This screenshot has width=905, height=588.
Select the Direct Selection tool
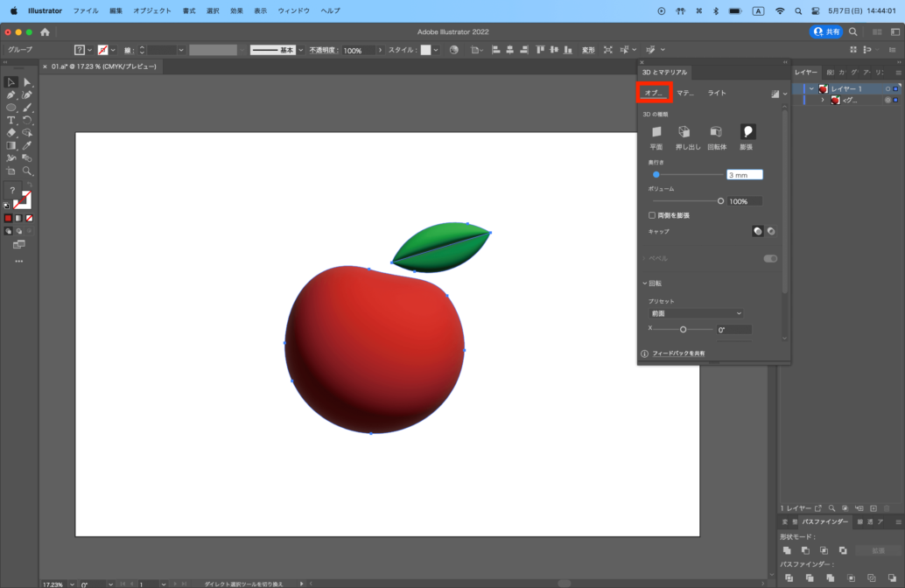[x=27, y=82]
